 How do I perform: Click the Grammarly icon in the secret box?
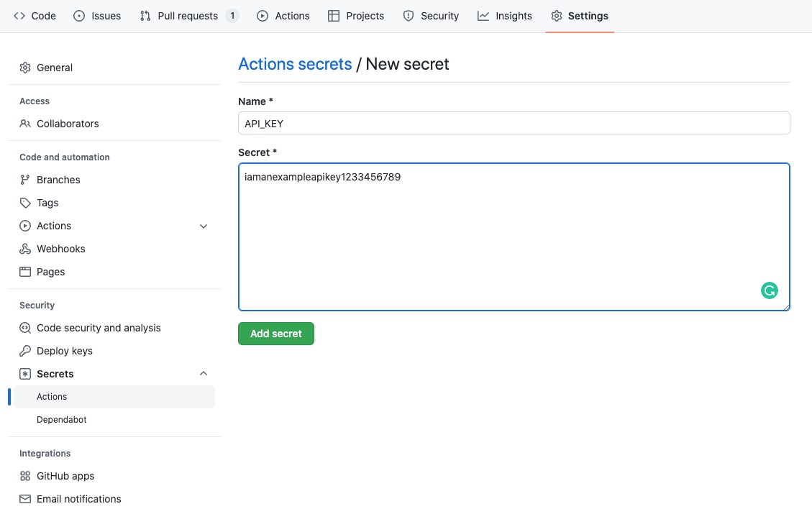point(770,290)
